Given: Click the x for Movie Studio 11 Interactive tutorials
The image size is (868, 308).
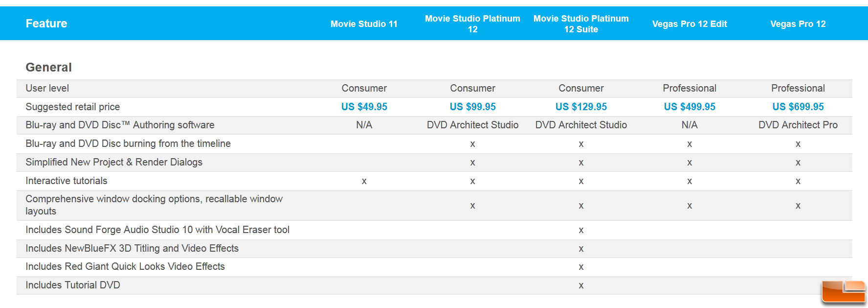Looking at the screenshot, I should tap(364, 181).
